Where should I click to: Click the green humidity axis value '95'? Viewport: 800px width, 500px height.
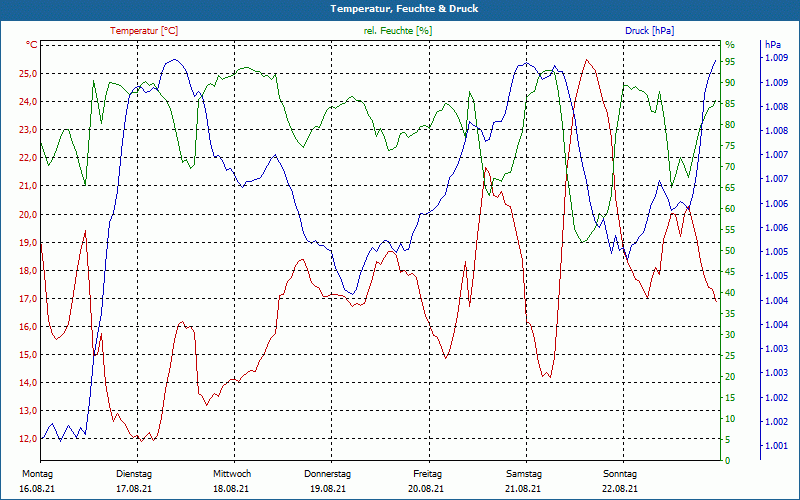coord(730,62)
